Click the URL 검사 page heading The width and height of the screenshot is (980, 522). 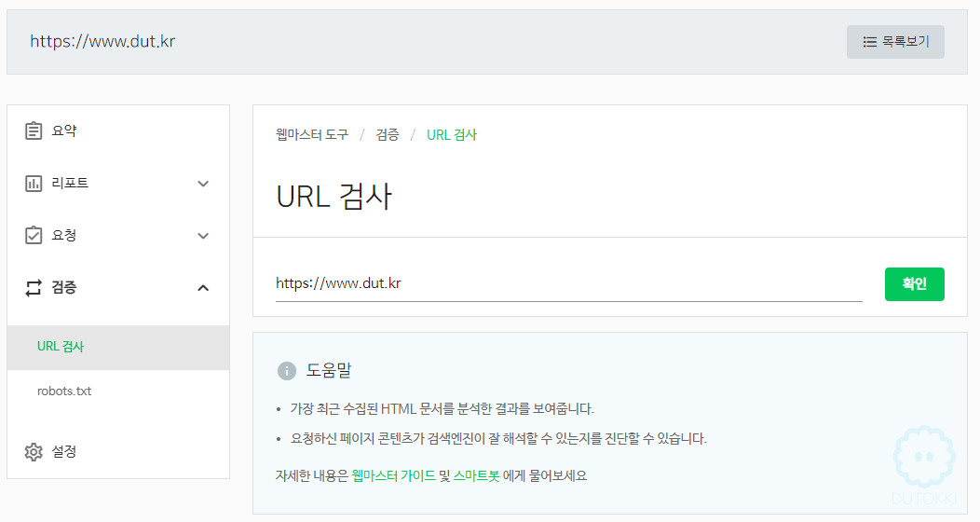point(333,197)
